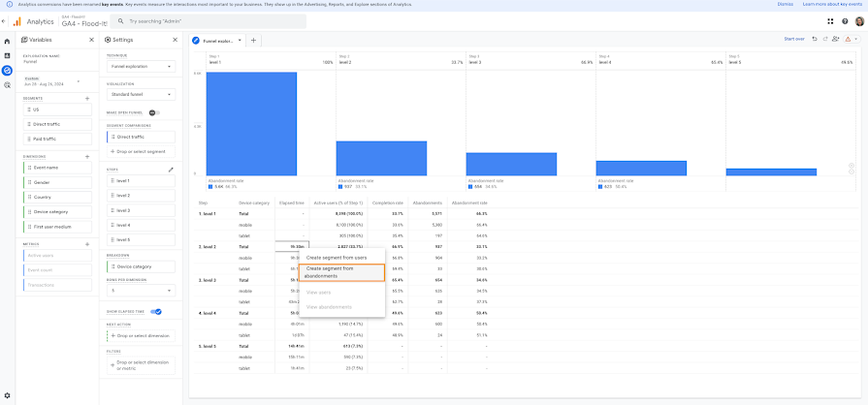Add a new exploration tab
868x405 pixels.
point(253,41)
